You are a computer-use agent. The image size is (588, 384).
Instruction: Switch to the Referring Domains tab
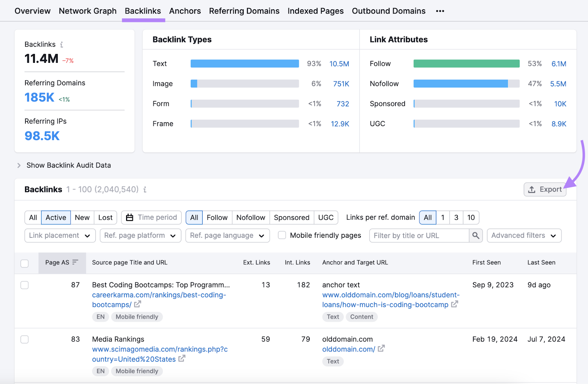point(244,11)
